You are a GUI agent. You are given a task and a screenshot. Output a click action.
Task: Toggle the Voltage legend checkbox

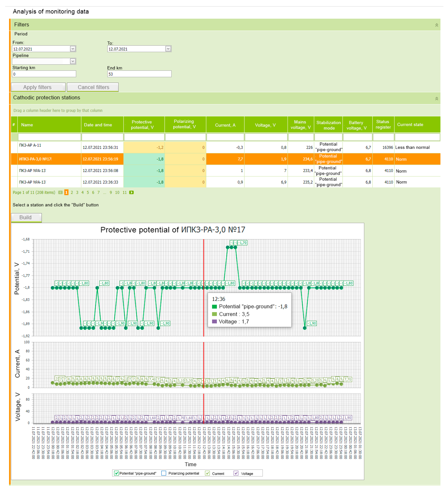coord(236,473)
